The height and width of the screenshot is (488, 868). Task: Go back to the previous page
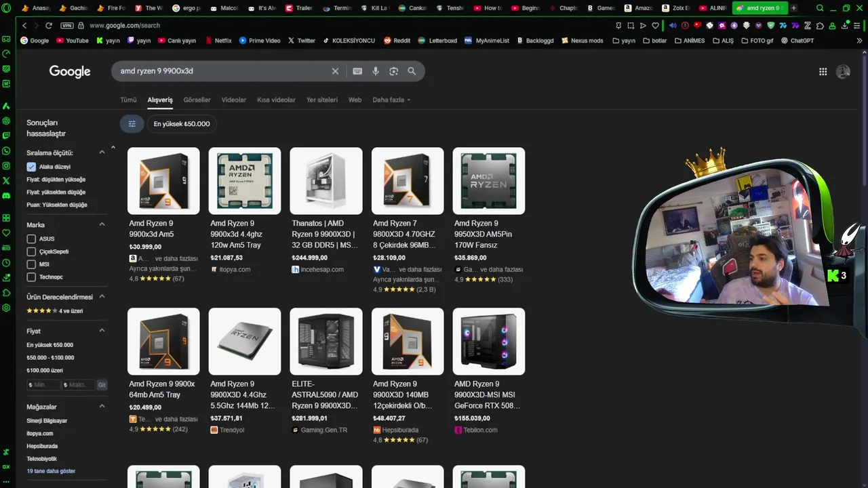click(x=24, y=25)
